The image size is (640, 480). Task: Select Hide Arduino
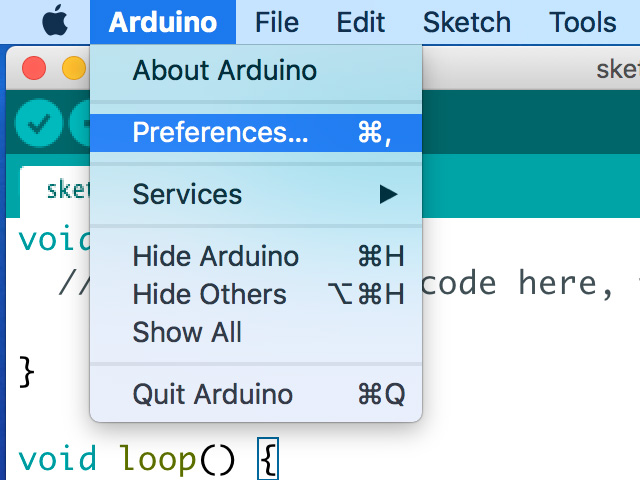pos(215,256)
